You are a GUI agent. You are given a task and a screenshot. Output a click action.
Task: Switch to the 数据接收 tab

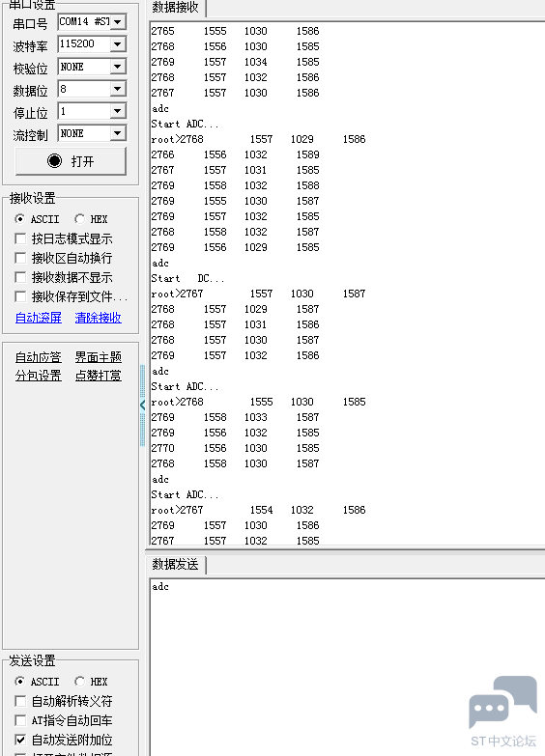pos(176,8)
